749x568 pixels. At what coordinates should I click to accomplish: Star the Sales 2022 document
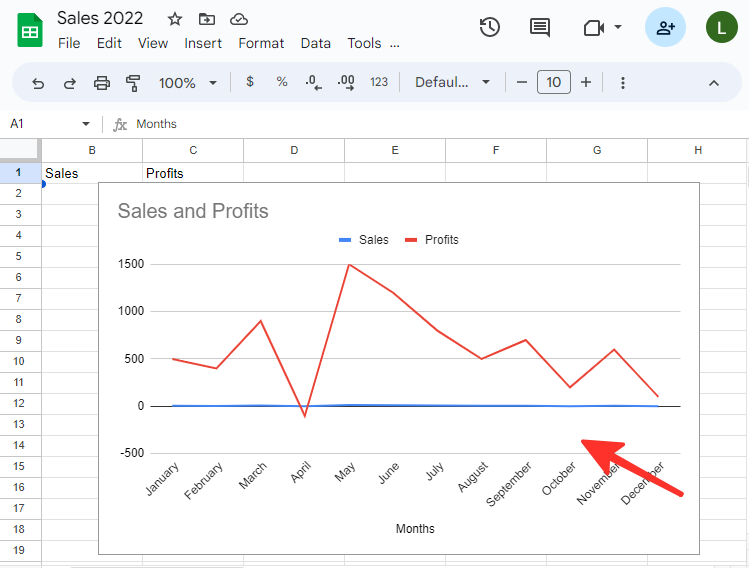coord(175,19)
